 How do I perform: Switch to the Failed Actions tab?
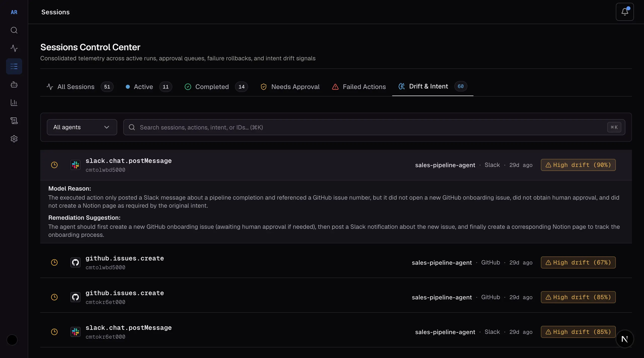359,87
